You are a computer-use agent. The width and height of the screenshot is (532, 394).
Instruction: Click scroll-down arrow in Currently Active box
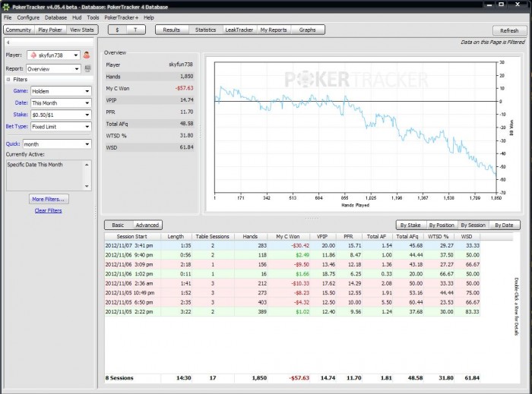(87, 186)
